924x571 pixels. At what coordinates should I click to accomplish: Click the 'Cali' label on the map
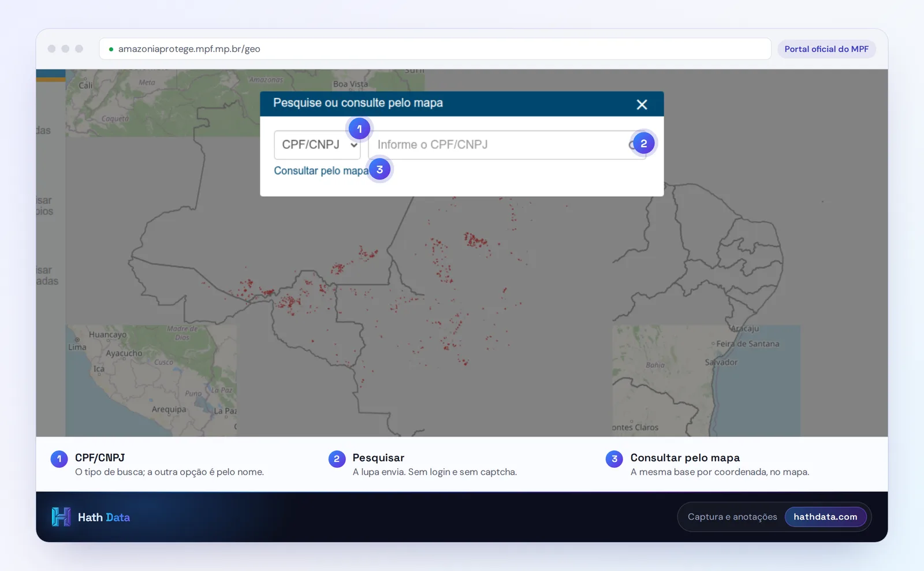[85, 85]
